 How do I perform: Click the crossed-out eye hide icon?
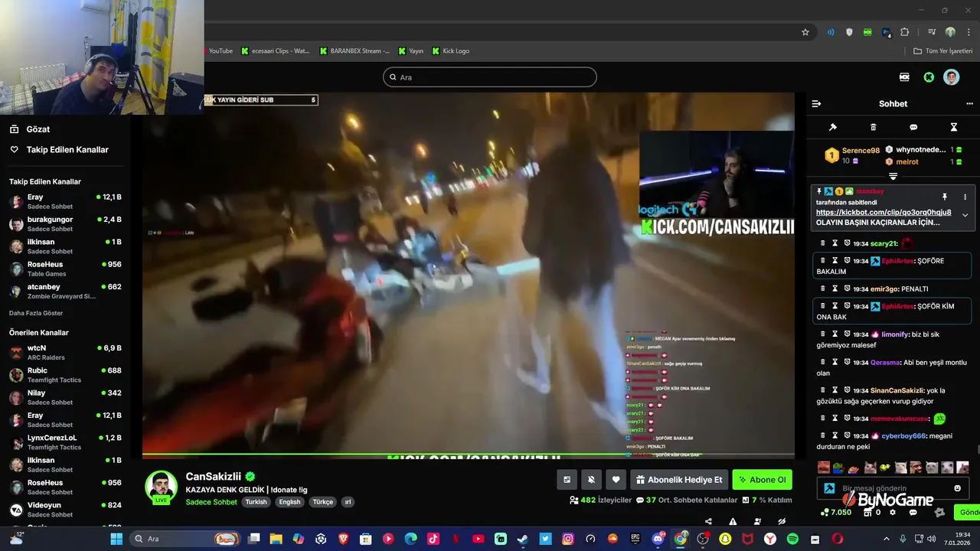click(x=782, y=522)
